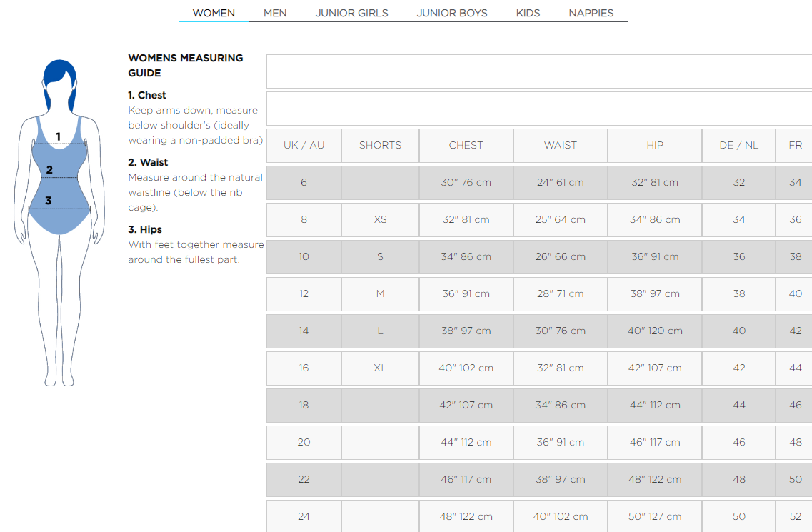
Task: Click the woman swimsuit diagram's head
Action: 60,82
